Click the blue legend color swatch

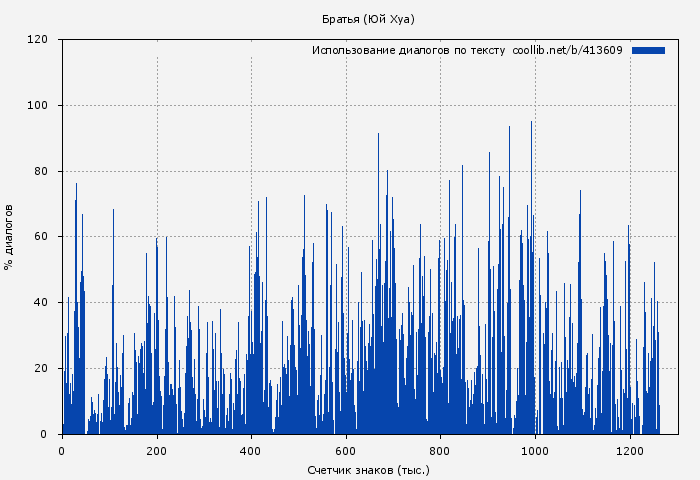click(x=648, y=50)
